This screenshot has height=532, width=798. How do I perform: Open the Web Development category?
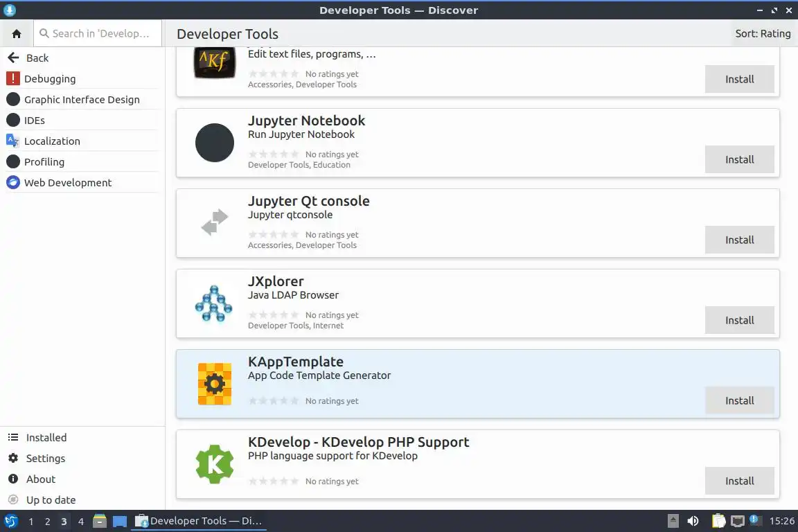point(82,182)
